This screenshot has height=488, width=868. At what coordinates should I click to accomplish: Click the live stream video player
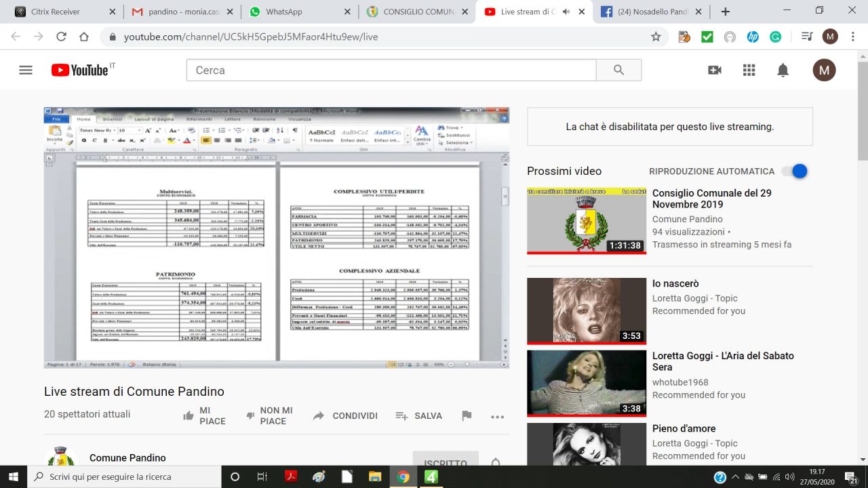click(277, 238)
